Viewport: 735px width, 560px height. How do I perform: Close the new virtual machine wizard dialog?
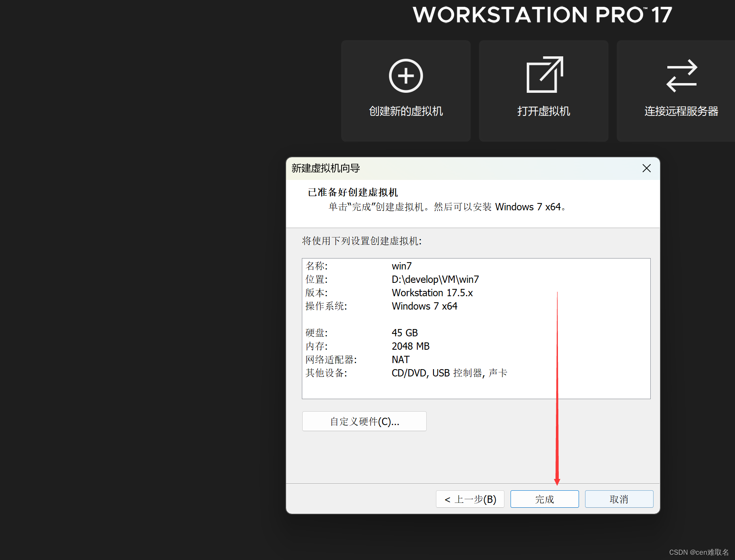click(646, 168)
